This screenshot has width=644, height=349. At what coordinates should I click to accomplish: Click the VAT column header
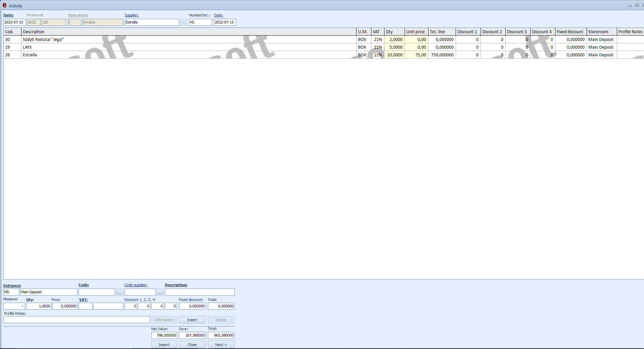[x=378, y=32]
